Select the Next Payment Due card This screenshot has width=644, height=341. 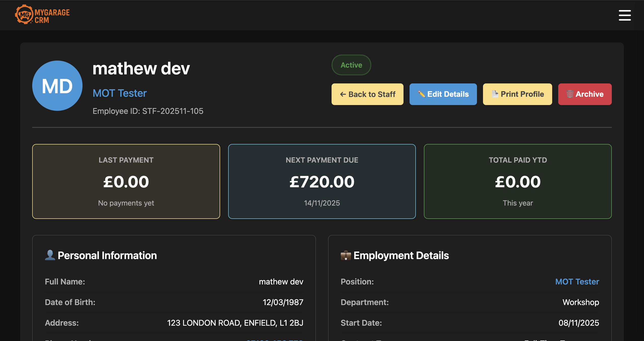click(x=322, y=181)
